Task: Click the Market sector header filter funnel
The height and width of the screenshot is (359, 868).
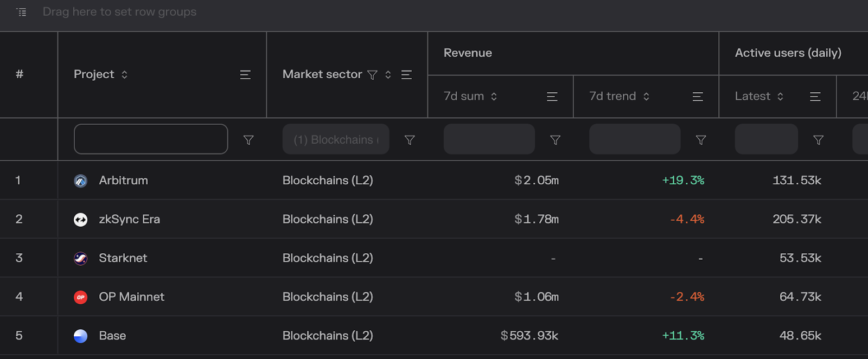Action: (372, 75)
